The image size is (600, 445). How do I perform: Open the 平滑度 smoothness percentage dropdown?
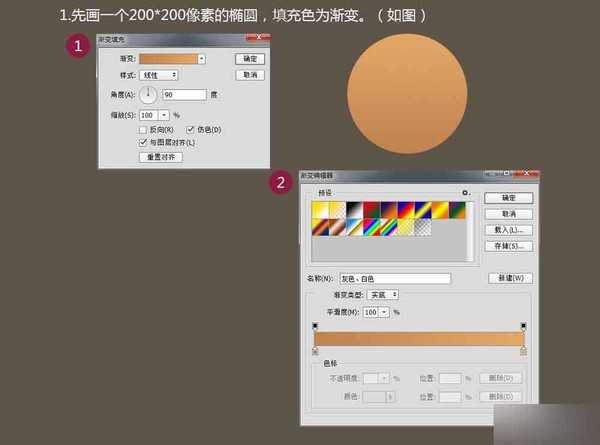385,312
